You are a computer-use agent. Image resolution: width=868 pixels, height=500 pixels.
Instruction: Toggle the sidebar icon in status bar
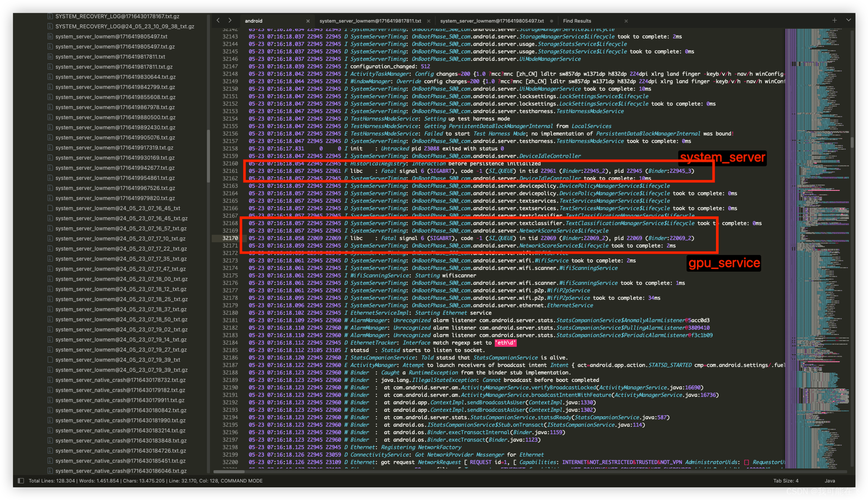(x=20, y=480)
